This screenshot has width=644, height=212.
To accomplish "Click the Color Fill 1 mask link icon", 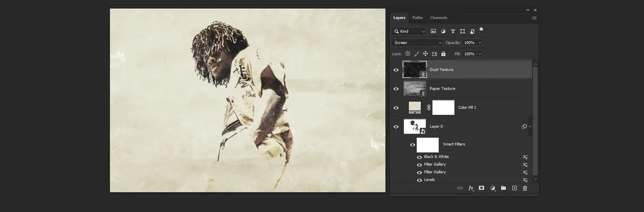I will click(x=429, y=107).
